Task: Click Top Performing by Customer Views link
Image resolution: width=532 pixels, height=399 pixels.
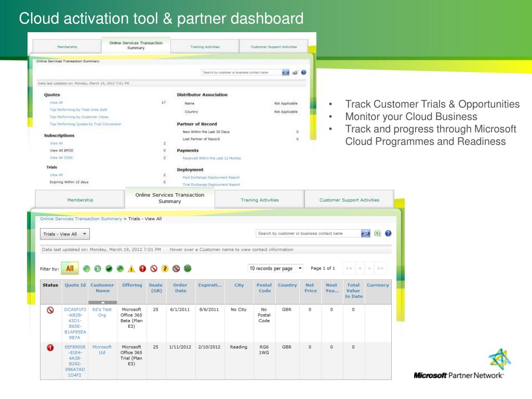Action: pyautogui.click(x=79, y=117)
